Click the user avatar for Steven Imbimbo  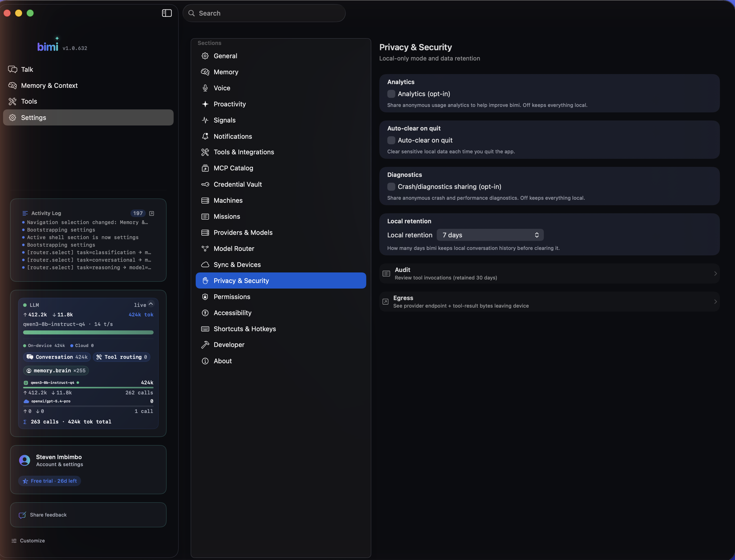25,460
